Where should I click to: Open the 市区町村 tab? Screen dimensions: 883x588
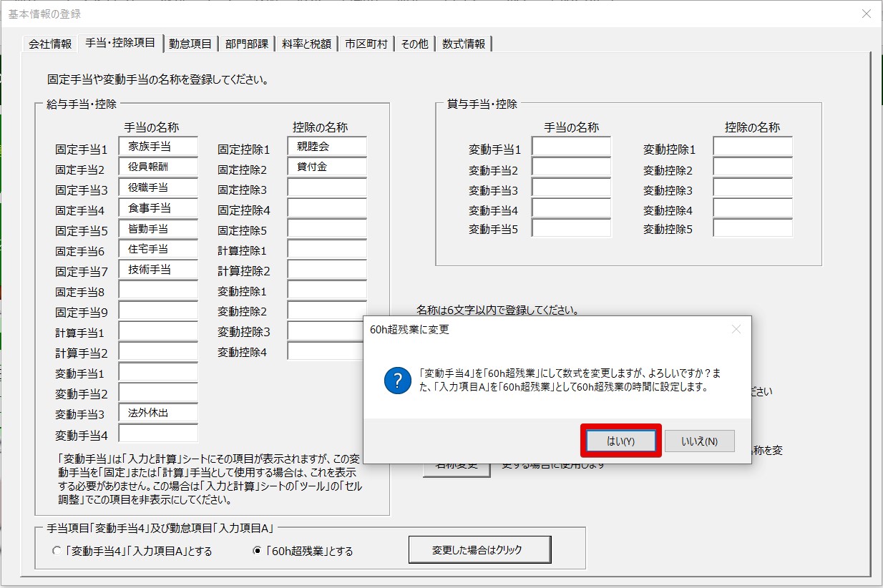pyautogui.click(x=366, y=44)
